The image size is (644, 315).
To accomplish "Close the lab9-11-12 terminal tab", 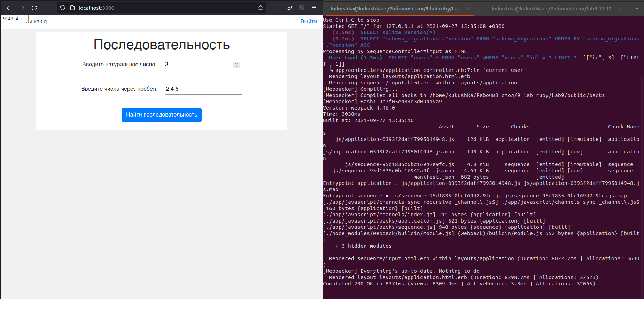I will pos(619,9).
